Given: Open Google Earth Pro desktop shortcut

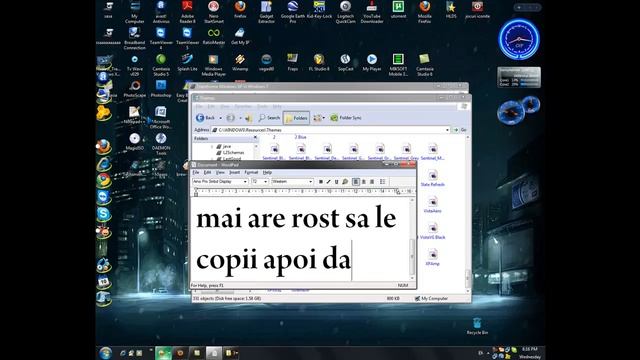Looking at the screenshot, I should (x=293, y=11).
